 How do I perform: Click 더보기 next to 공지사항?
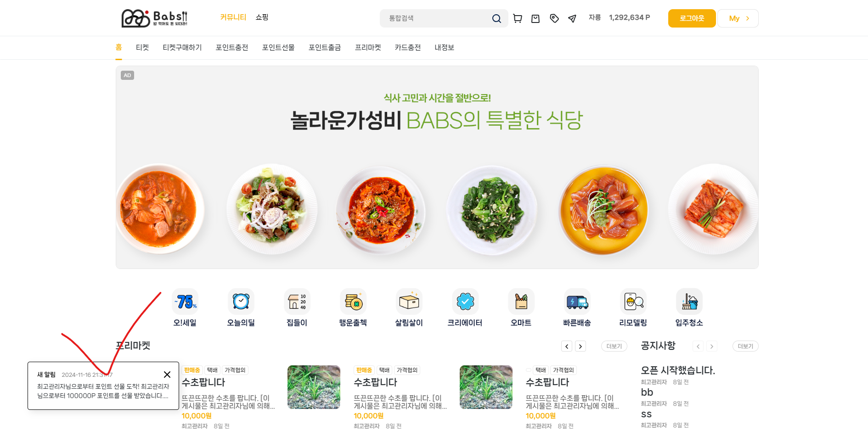point(745,346)
